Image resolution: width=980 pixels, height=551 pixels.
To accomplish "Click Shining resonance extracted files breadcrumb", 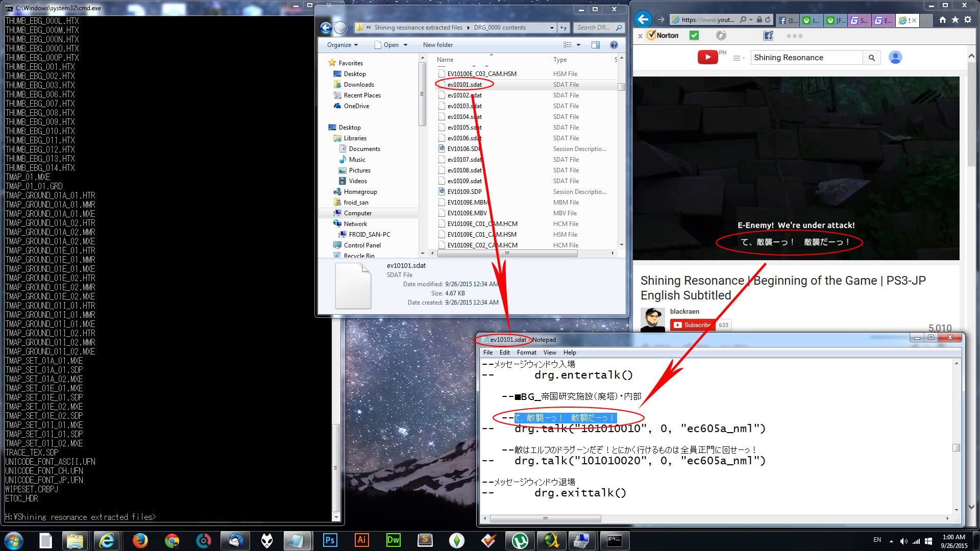I will click(x=418, y=28).
